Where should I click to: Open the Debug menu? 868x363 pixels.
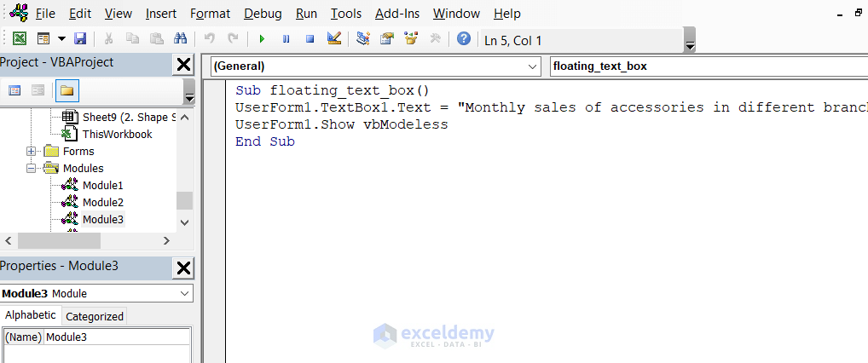[x=263, y=14]
